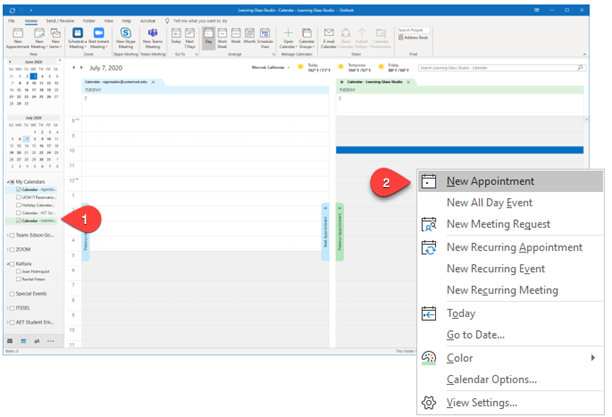Click the Search People field
The width and height of the screenshot is (612, 417).
(x=413, y=30)
